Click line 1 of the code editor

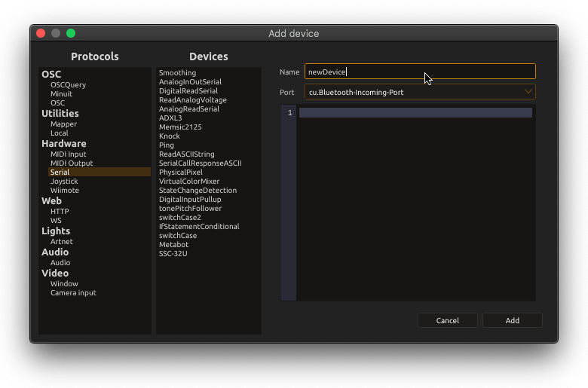click(415, 112)
